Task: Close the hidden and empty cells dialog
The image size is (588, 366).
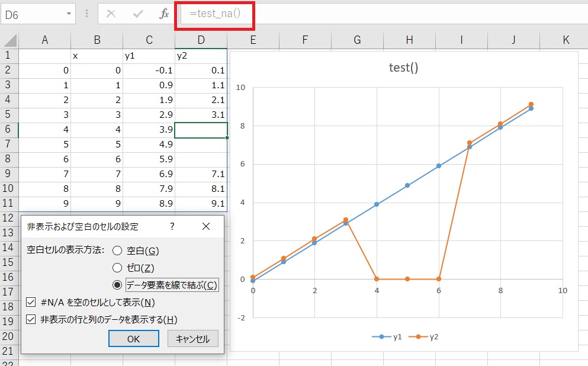Action: (x=206, y=227)
